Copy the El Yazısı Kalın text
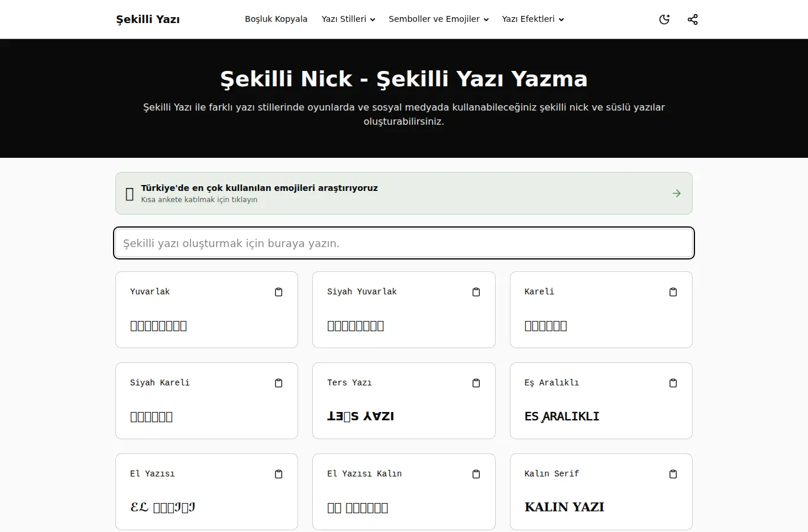The height and width of the screenshot is (532, 808). click(476, 474)
